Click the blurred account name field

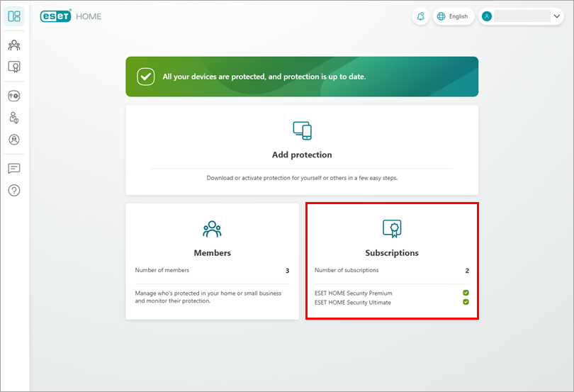(522, 16)
